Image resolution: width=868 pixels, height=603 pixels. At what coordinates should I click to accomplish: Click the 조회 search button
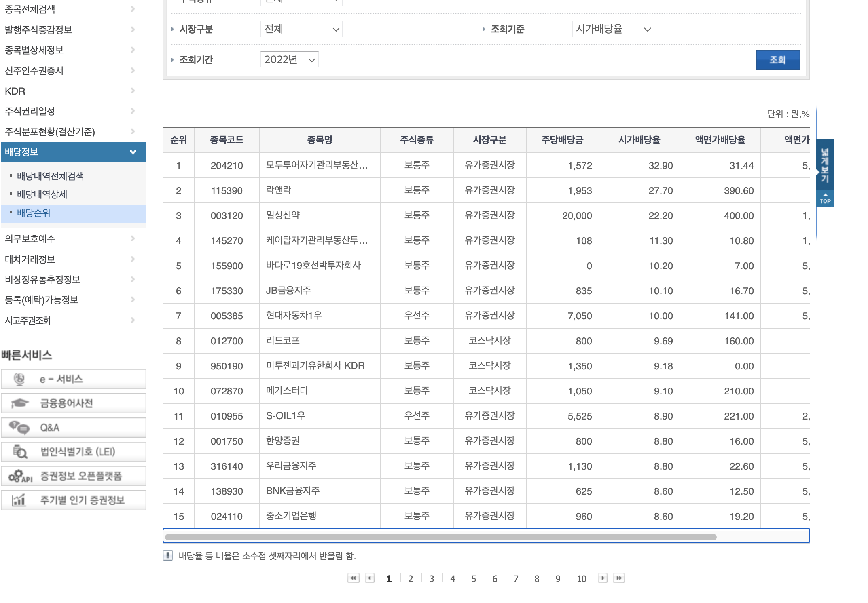[x=777, y=60]
